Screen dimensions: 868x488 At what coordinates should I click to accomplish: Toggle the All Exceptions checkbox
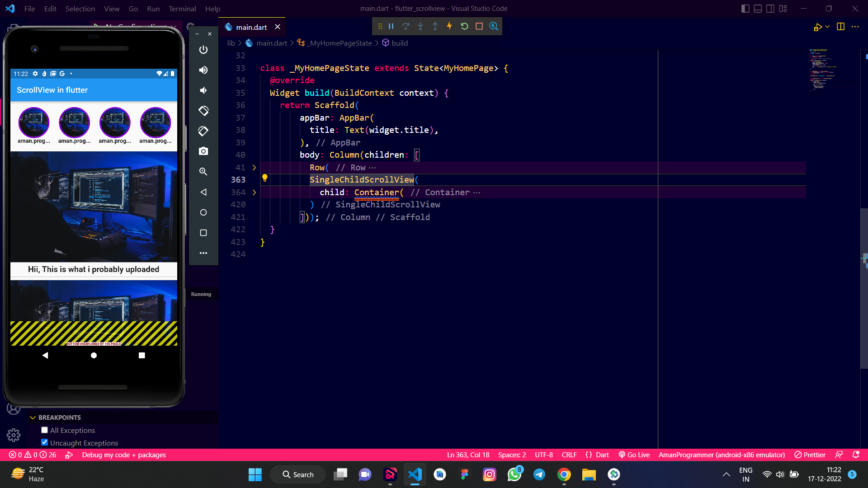(44, 430)
